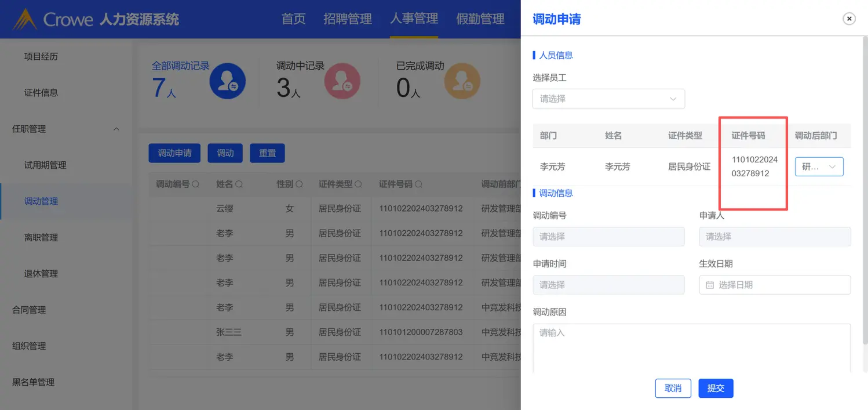Click search icon next to 性别 column
The width and height of the screenshot is (868, 410).
point(299,184)
